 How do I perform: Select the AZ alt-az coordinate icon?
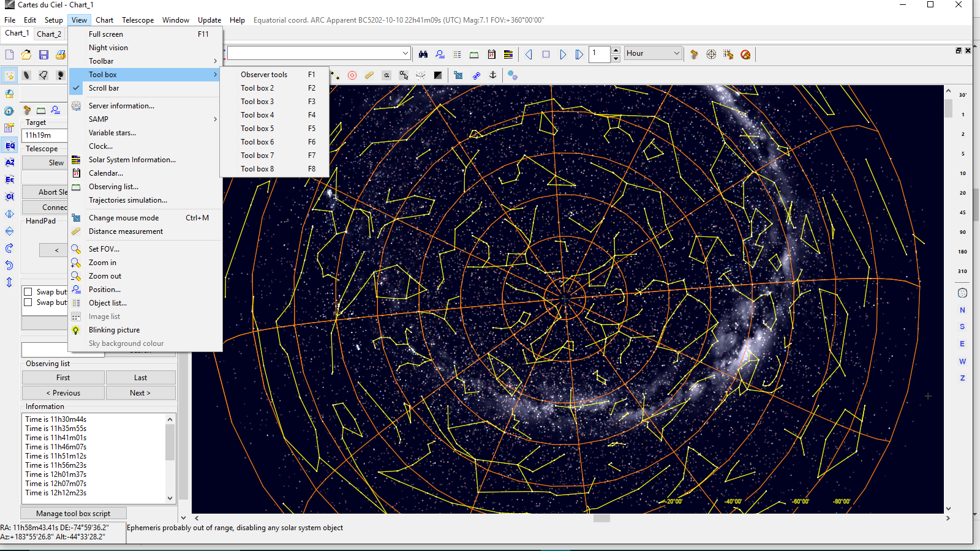point(10,162)
